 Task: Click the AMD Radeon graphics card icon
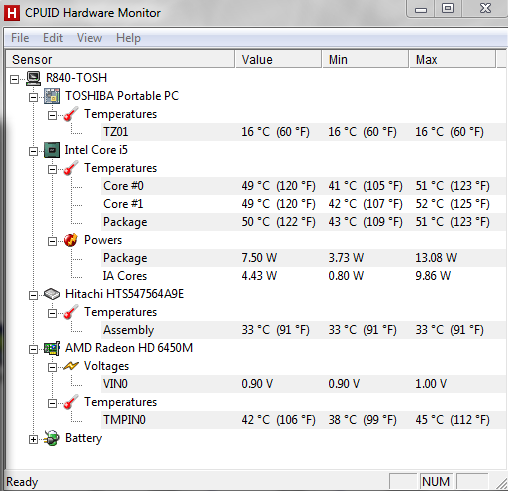[52, 348]
